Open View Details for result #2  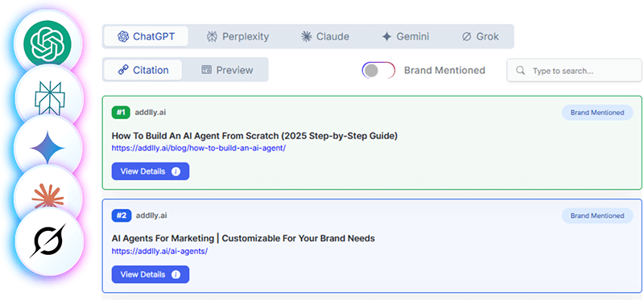click(x=151, y=274)
